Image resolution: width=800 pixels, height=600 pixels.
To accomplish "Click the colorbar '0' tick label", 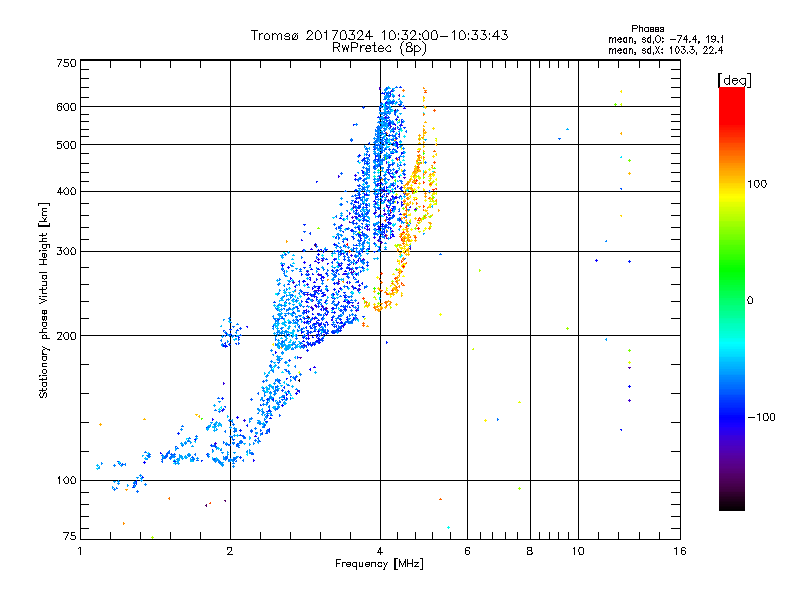I will [749, 300].
